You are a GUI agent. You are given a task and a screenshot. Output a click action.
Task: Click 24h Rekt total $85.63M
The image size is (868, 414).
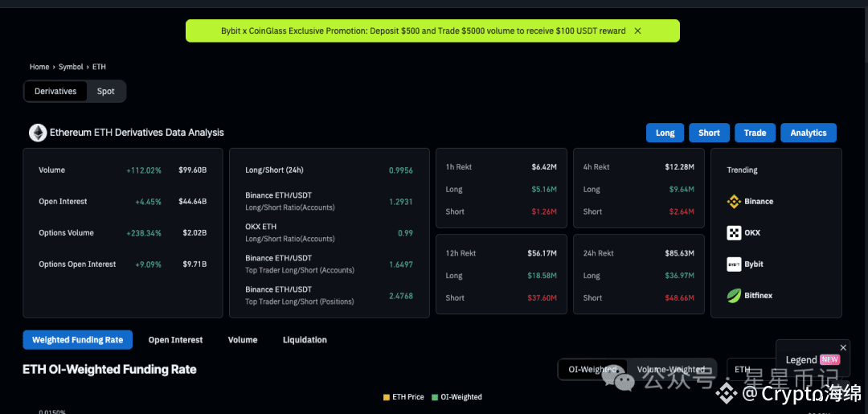[679, 253]
